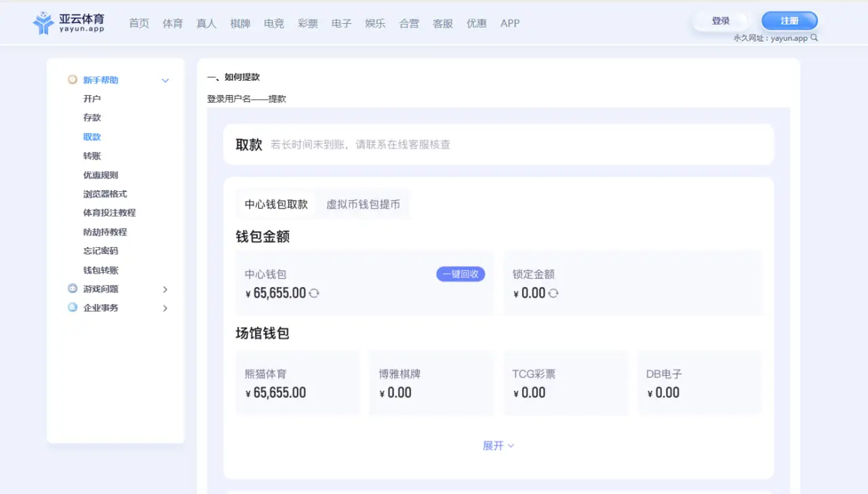Click the 一键回收 button
Viewport: 868px width, 494px height.
460,274
